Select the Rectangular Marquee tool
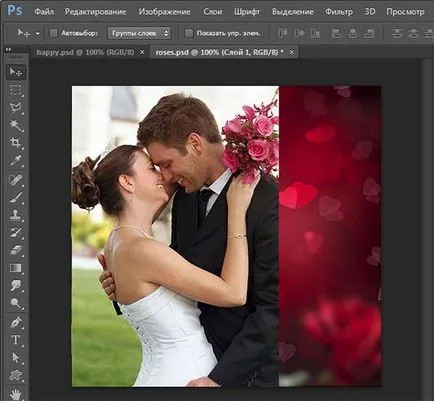The height and width of the screenshot is (401, 434). pyautogui.click(x=16, y=90)
